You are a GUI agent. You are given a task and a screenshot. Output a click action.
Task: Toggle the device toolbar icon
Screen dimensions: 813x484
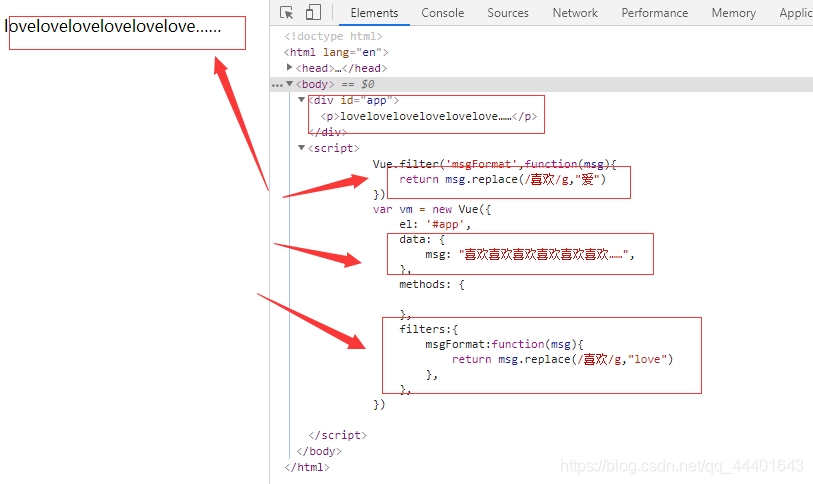coord(313,12)
